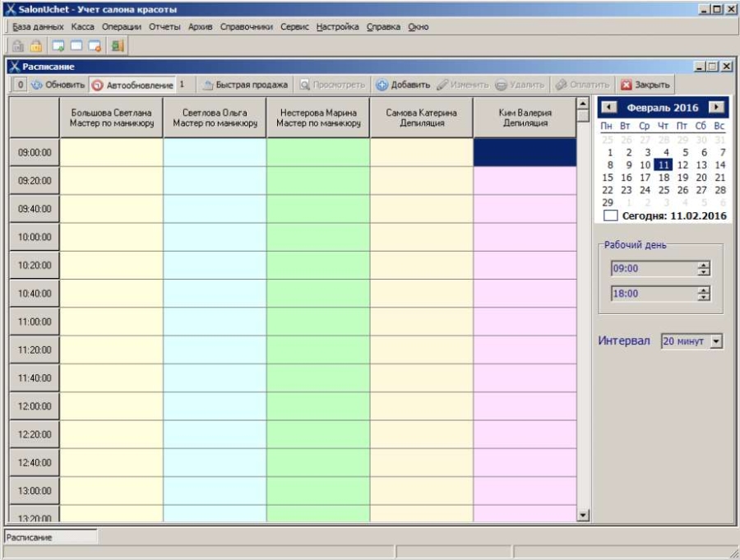Select Ким Валерия 09:00 highlighted slot

(525, 152)
